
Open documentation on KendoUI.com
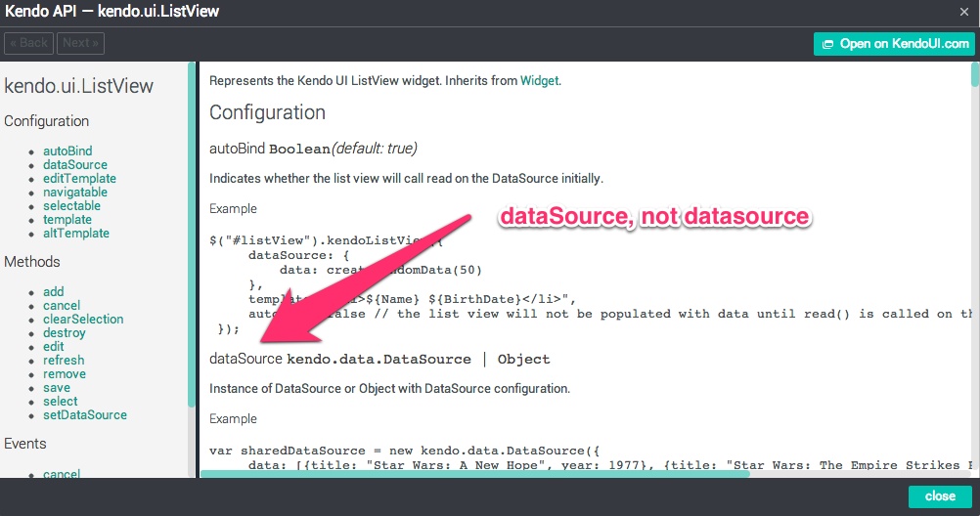pyautogui.click(x=894, y=44)
